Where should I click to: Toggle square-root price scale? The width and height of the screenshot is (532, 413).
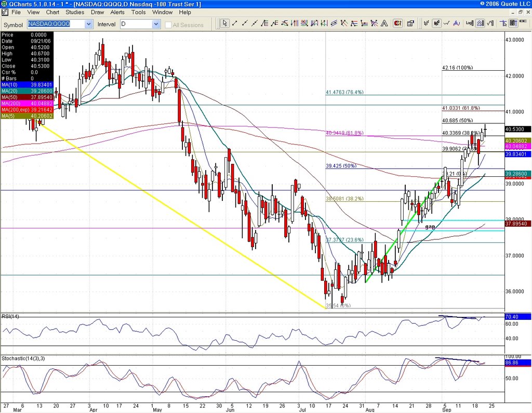tap(490, 23)
